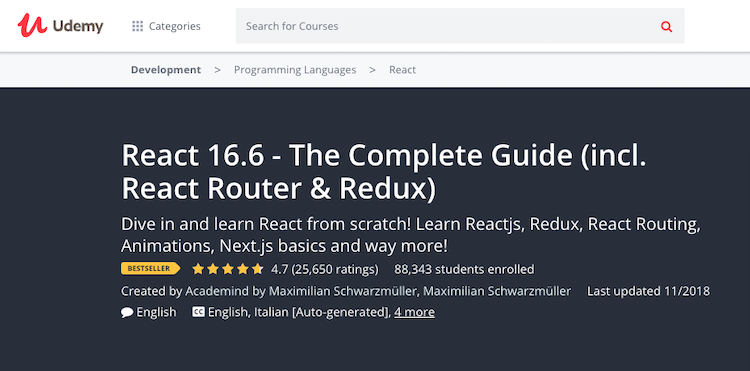Click the speech bubble language icon
The height and width of the screenshot is (371, 750).
pos(127,313)
